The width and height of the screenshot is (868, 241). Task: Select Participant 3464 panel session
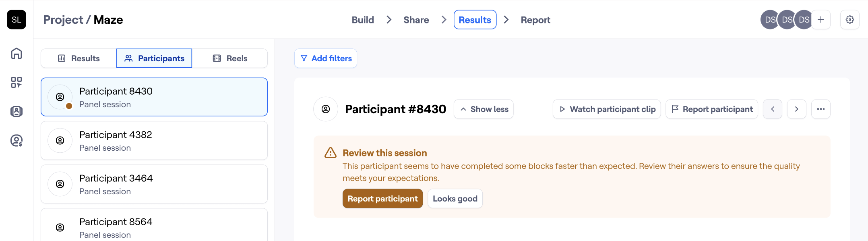point(154,184)
